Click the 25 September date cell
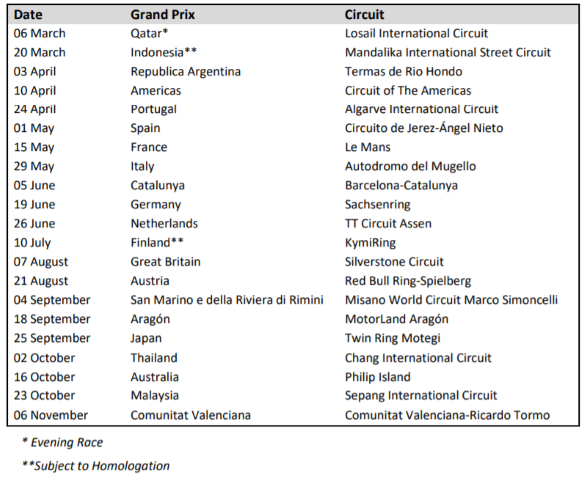 52,338
